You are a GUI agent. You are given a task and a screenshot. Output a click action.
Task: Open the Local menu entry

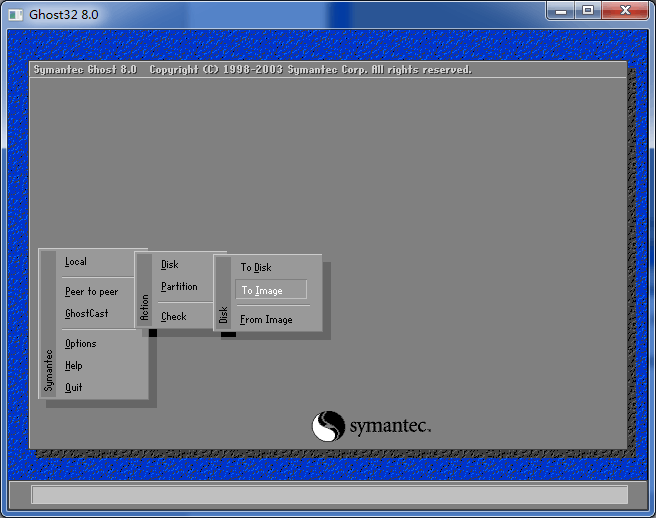pos(76,262)
